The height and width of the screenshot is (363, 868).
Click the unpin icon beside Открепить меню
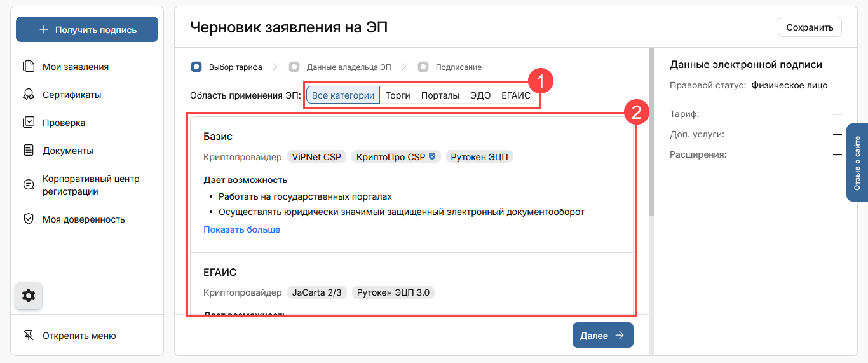[x=29, y=336]
